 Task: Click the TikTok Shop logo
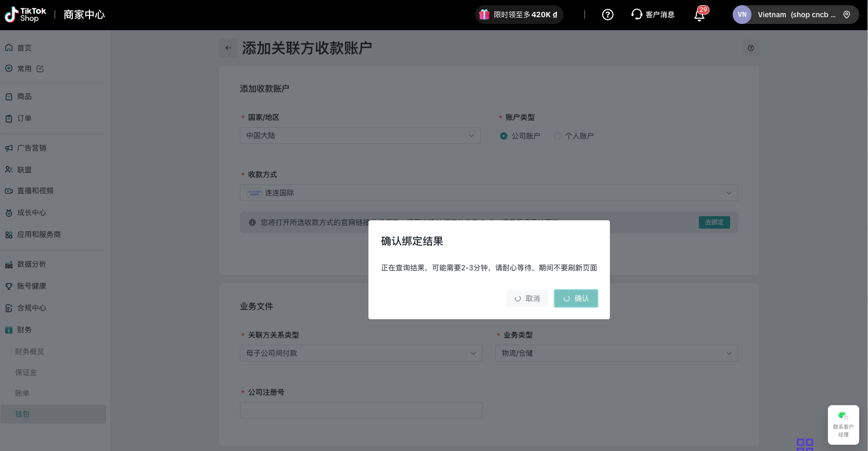pos(25,15)
